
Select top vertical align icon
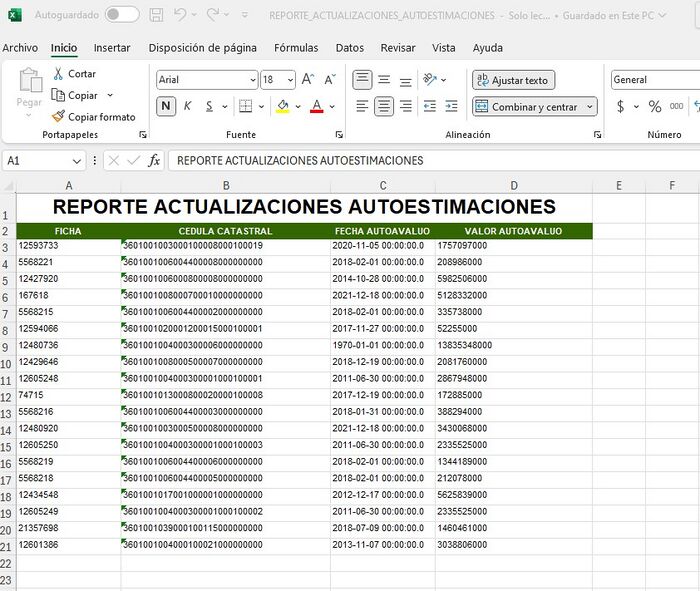(x=362, y=80)
